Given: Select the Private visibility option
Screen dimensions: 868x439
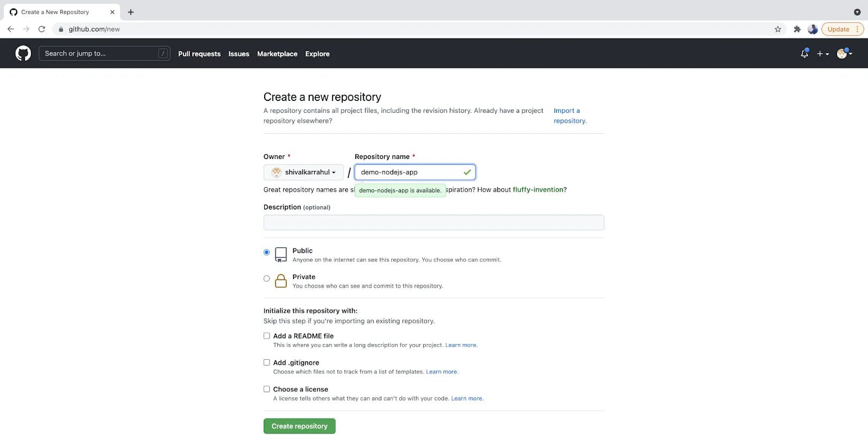Looking at the screenshot, I should (x=266, y=278).
